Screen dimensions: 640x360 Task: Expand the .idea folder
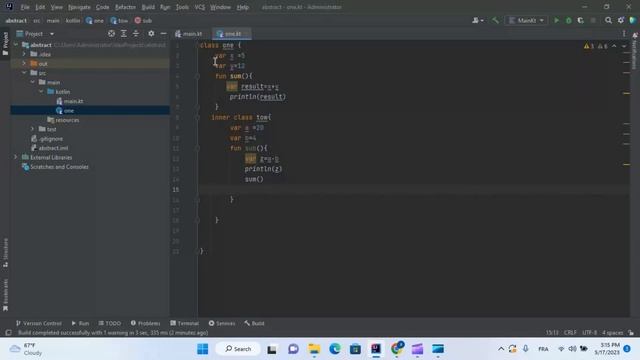point(24,54)
